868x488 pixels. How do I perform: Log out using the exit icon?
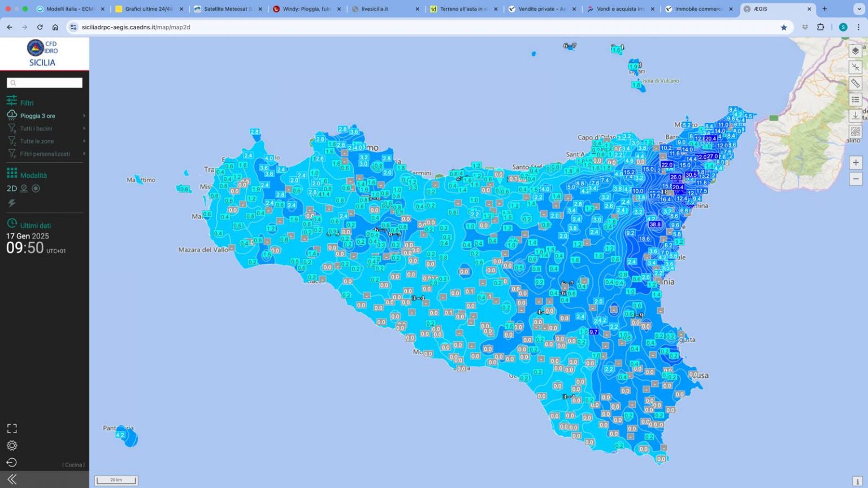(x=12, y=463)
